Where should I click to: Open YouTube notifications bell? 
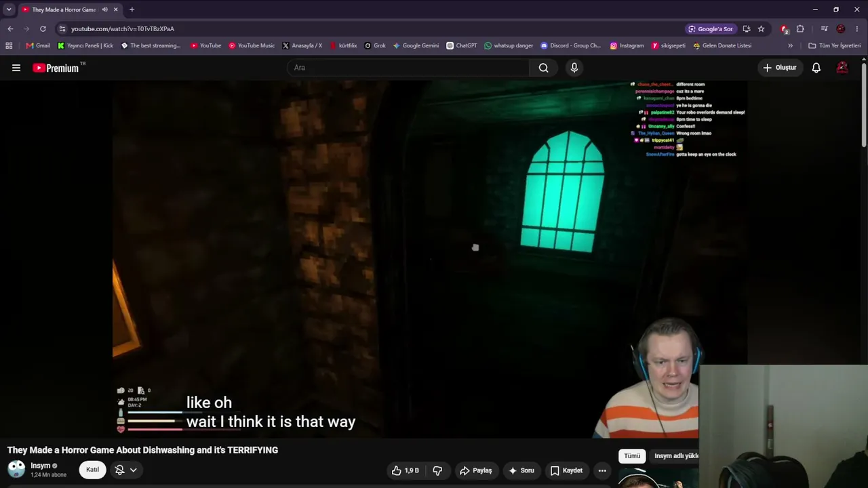point(816,68)
